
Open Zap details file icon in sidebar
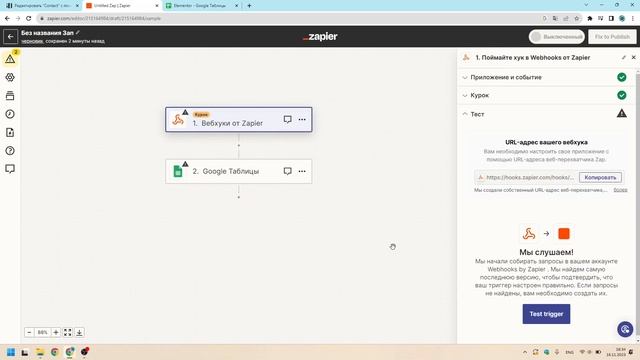tap(10, 132)
